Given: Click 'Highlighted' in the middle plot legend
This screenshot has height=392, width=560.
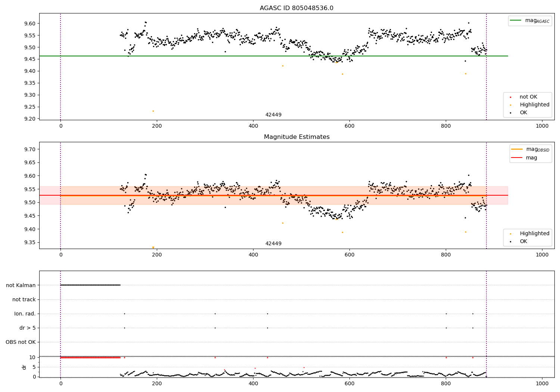Looking at the screenshot, I should point(534,234).
